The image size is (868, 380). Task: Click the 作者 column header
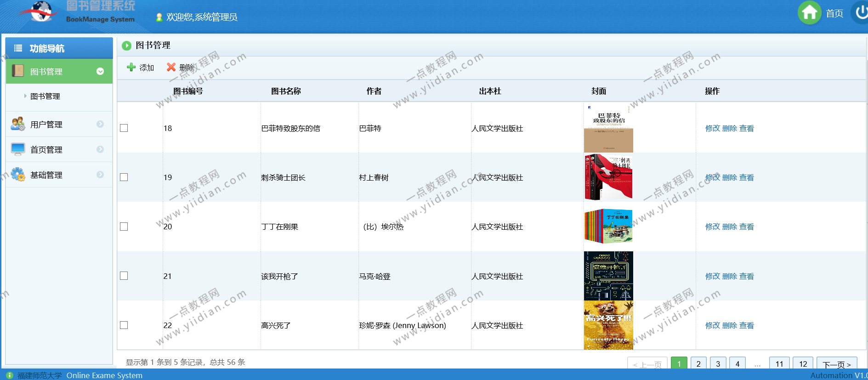(x=374, y=91)
